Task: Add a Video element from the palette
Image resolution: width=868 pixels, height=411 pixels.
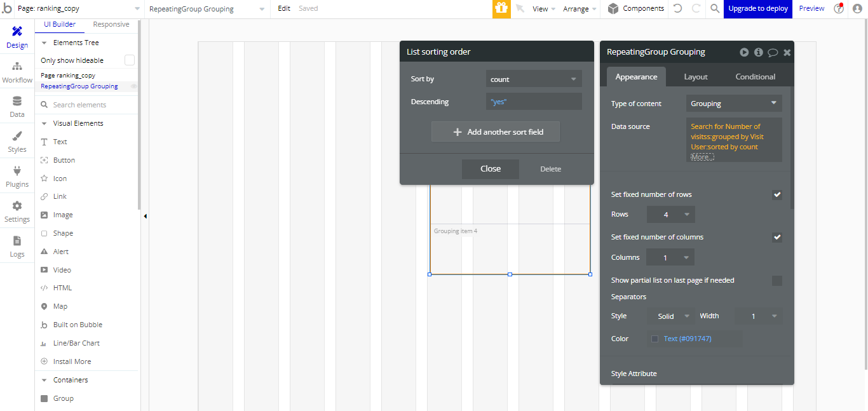Action: point(62,270)
